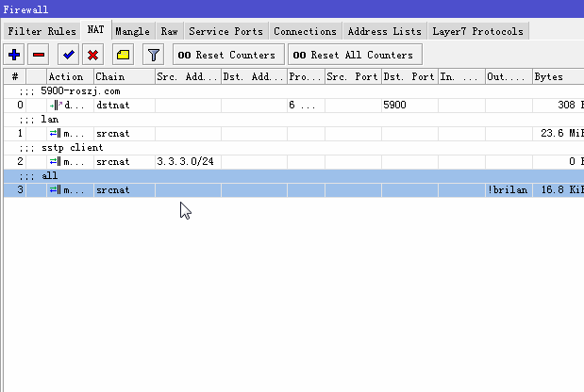Open the Address Lists tab
Viewport: 584px width, 392px height.
(x=384, y=31)
